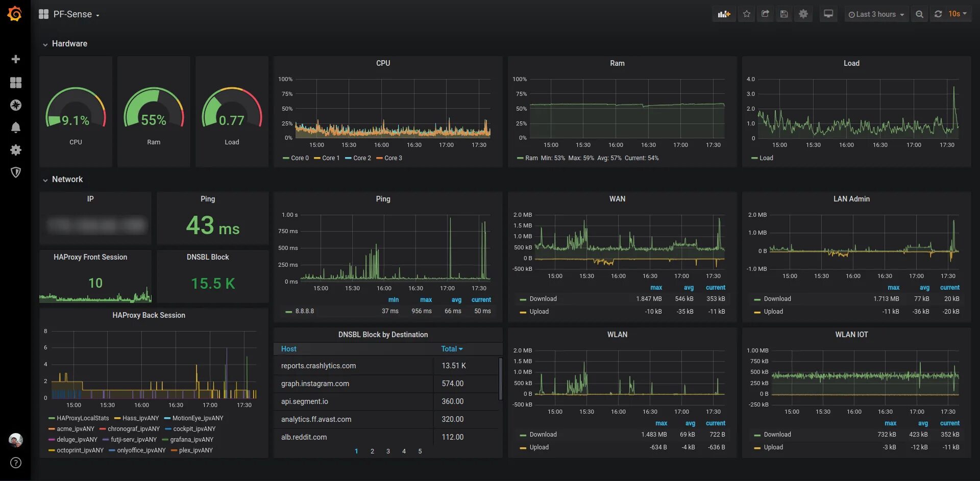980x481 pixels.
Task: Click the Add panel icon
Action: (724, 14)
